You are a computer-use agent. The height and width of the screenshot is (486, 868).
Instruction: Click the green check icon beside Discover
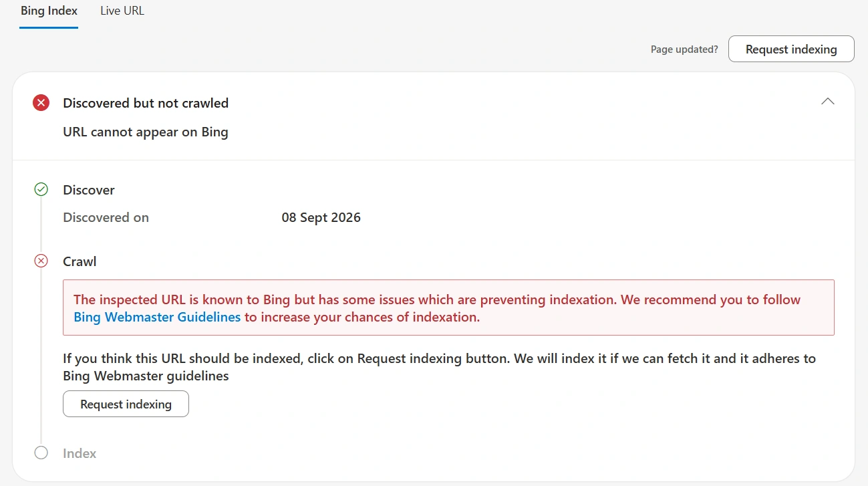(x=41, y=190)
